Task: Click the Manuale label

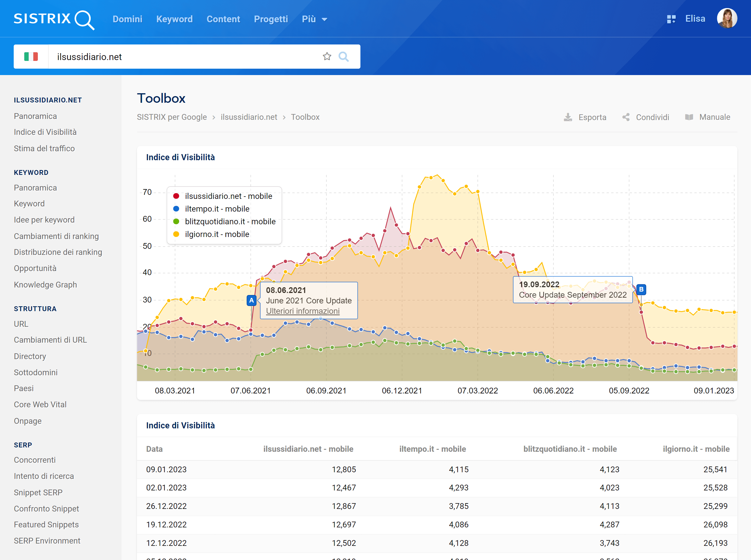Action: pyautogui.click(x=715, y=117)
